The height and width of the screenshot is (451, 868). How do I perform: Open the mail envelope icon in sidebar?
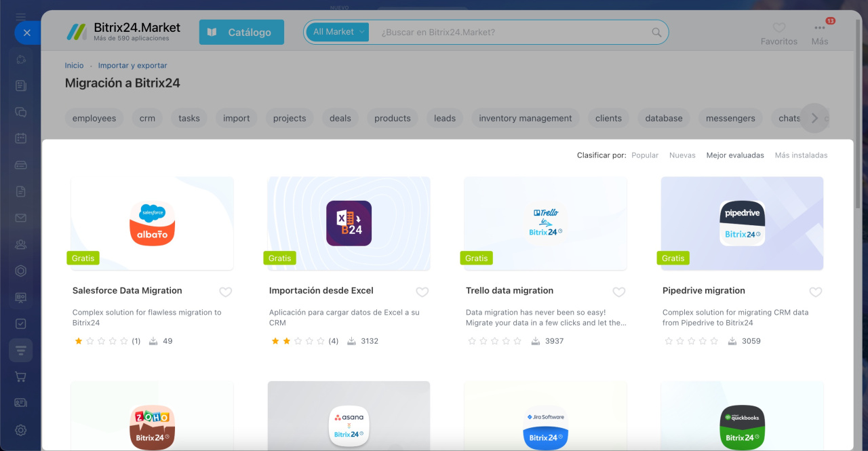pyautogui.click(x=21, y=218)
